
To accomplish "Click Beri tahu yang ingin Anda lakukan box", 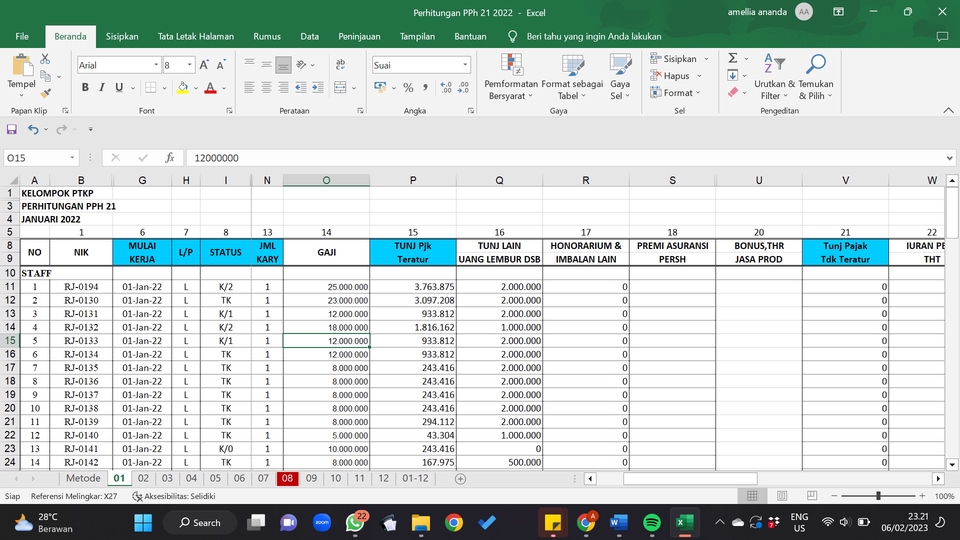I will 593,36.
